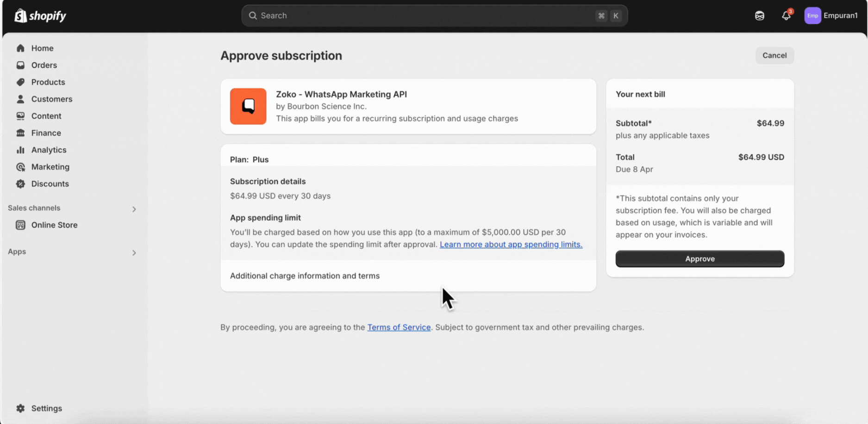Open the Terms of Service link
This screenshot has width=868, height=424.
pyautogui.click(x=399, y=327)
